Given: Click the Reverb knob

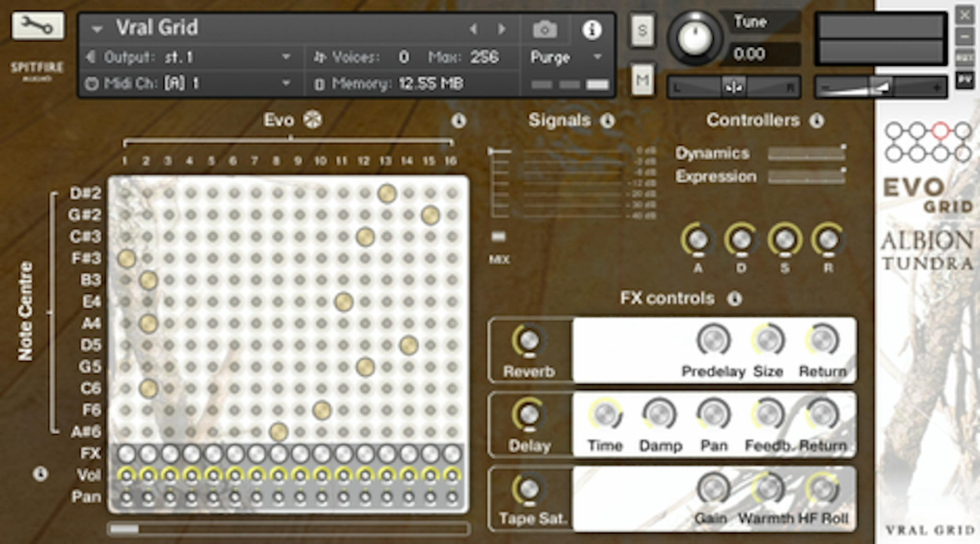Looking at the screenshot, I should pos(529,341).
